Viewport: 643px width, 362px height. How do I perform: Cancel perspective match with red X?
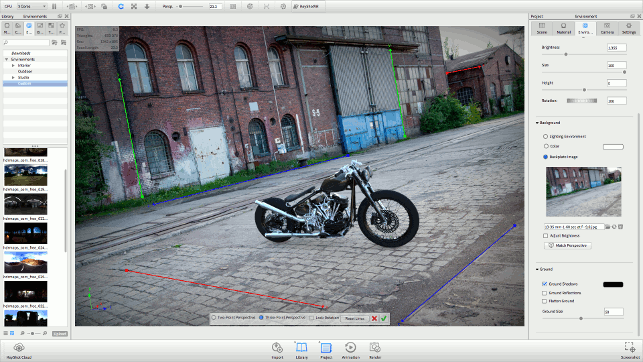click(374, 318)
